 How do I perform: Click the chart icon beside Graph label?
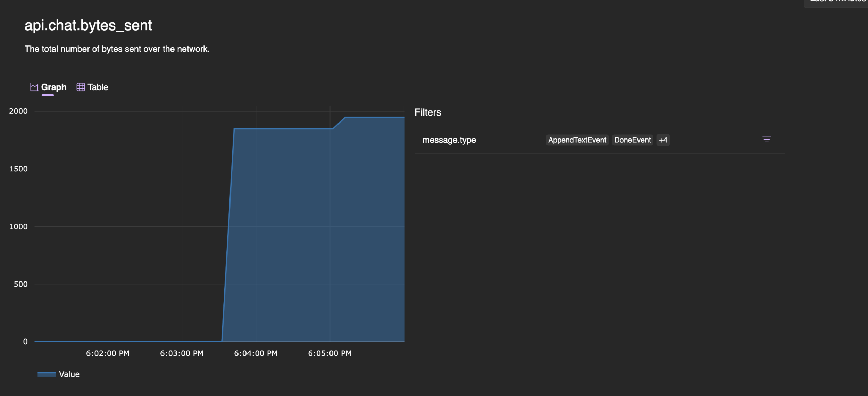tap(35, 87)
